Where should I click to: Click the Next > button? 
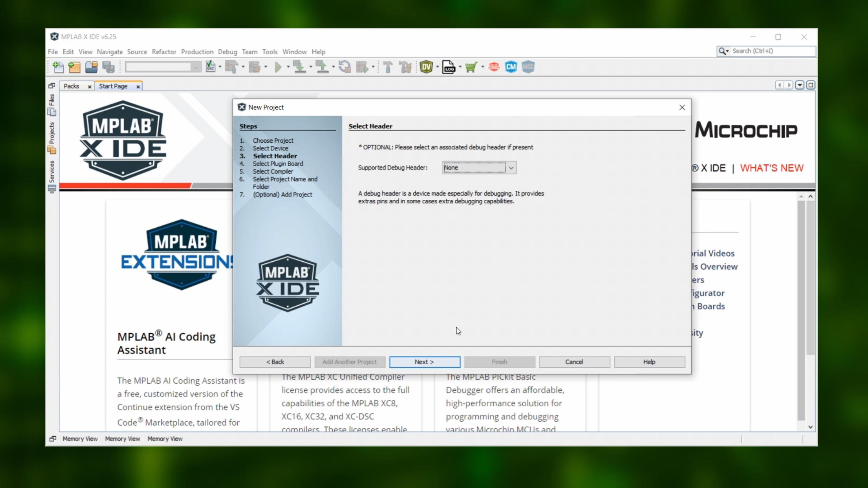pos(425,362)
